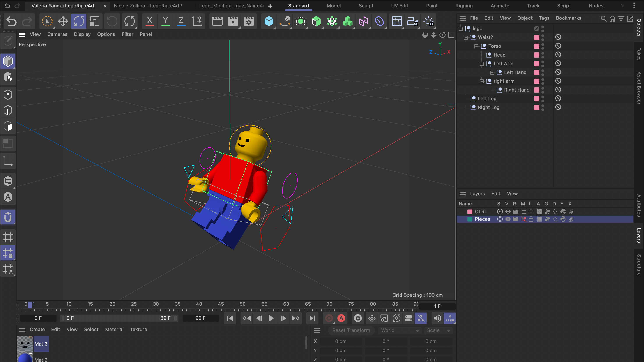
Task: Collapse the Waist? object children
Action: [x=466, y=37]
